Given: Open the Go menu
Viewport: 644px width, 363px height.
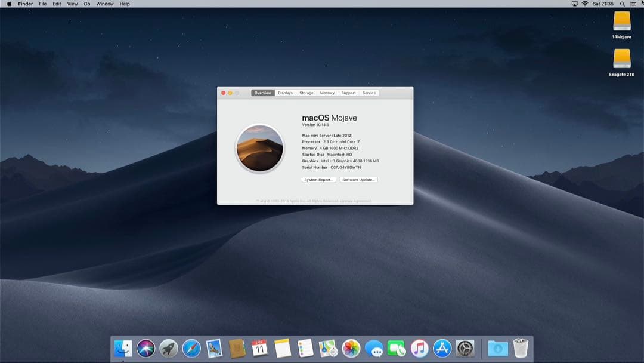Looking at the screenshot, I should coord(86,4).
